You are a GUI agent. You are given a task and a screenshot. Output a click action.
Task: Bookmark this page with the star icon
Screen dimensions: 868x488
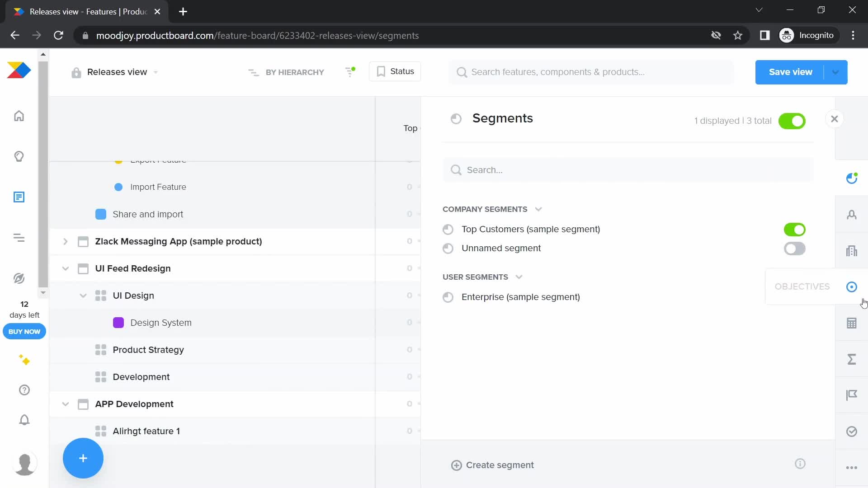tap(738, 35)
